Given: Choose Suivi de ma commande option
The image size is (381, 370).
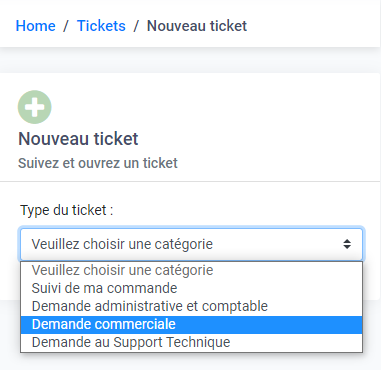Looking at the screenshot, I should (192, 288).
